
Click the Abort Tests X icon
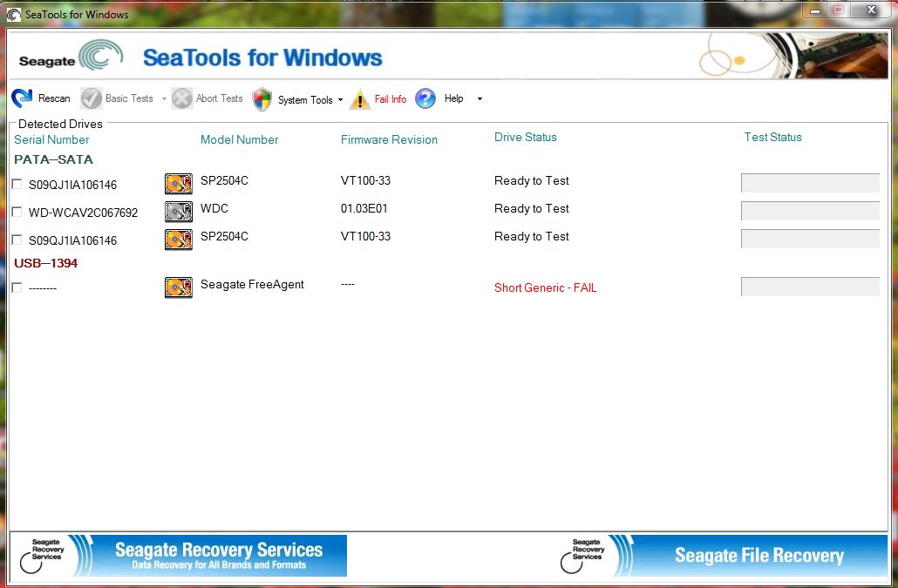181,98
